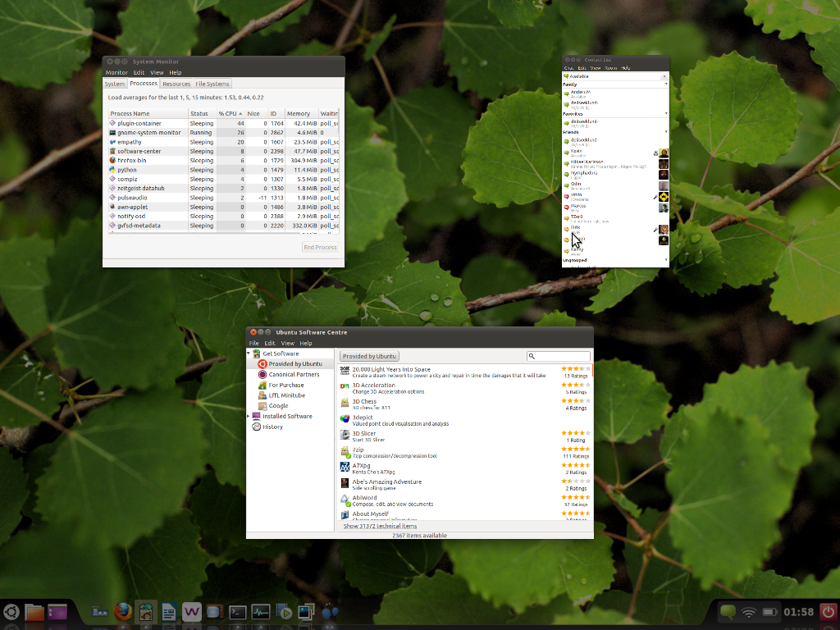The width and height of the screenshot is (840, 630).
Task: Select LffL Minitube source
Action: tap(290, 395)
